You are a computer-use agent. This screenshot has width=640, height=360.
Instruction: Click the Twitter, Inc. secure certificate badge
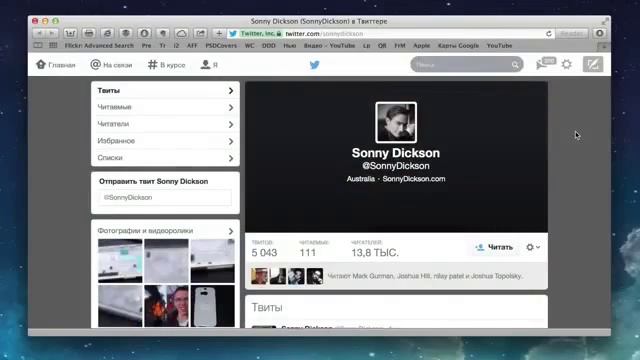pyautogui.click(x=260, y=33)
